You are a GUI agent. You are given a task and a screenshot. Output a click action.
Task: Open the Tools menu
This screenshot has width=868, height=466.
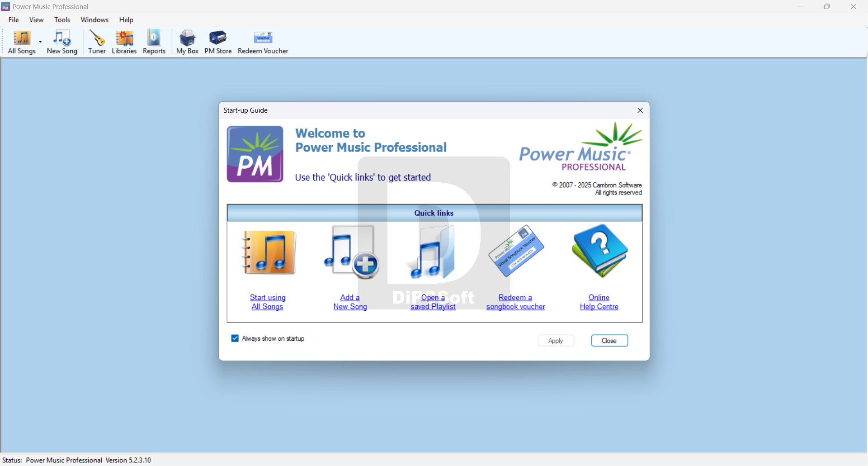tap(62, 20)
